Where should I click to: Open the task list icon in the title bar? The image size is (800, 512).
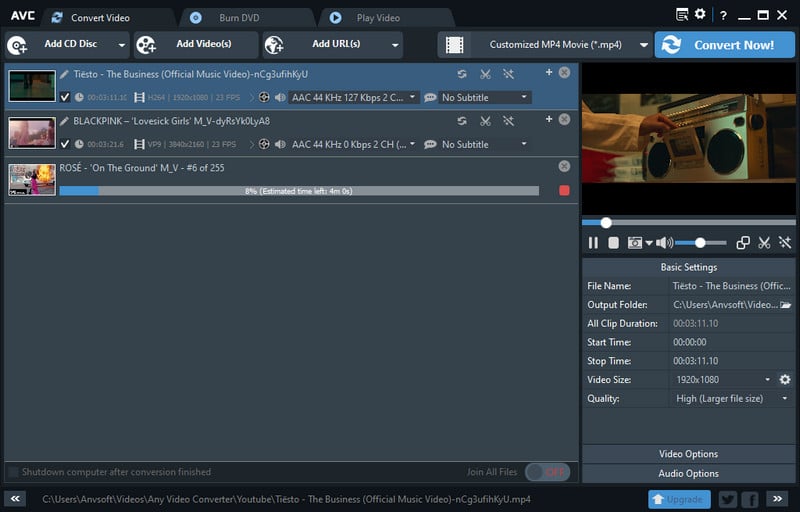(682, 15)
